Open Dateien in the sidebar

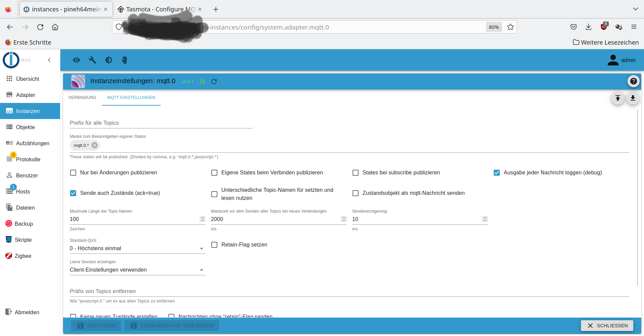tap(30, 208)
